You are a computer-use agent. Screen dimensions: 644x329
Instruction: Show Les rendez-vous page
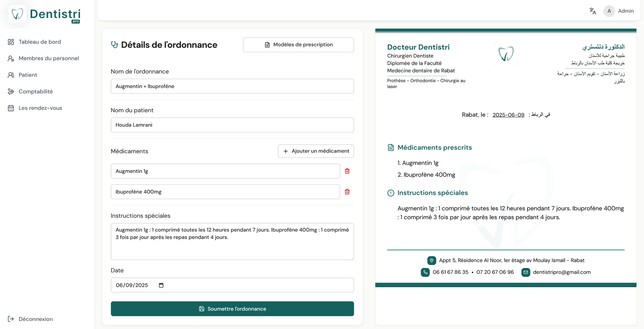point(40,108)
